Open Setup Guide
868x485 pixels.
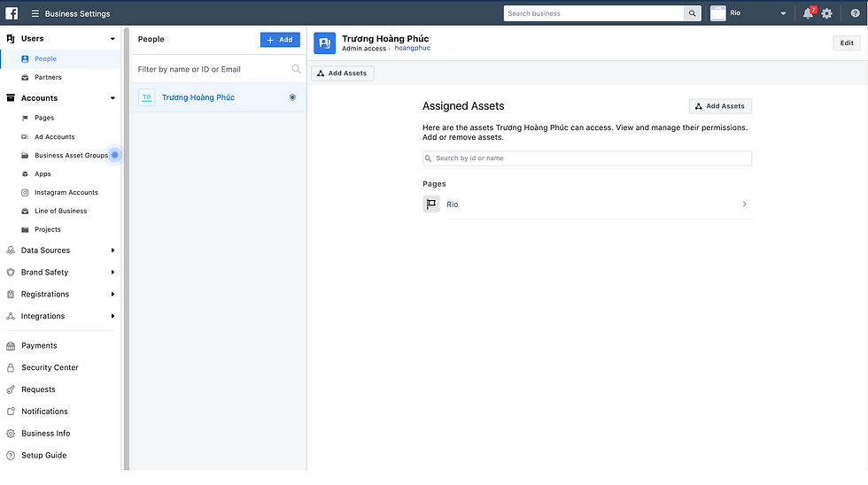coord(43,455)
